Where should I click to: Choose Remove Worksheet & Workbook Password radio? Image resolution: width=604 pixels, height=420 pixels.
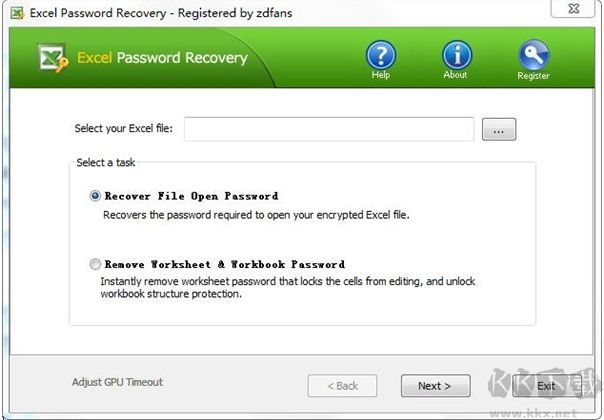click(96, 265)
